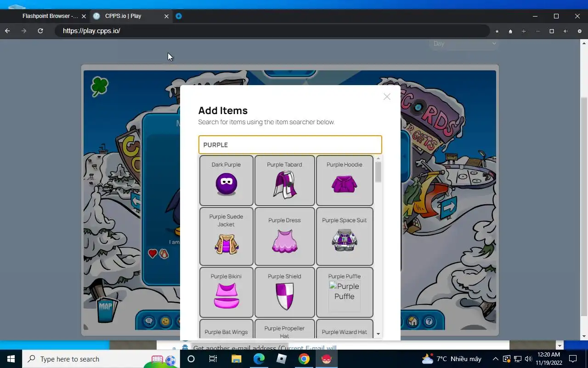The image size is (588, 368).
Task: Open Task View on the taskbar
Action: pos(213,359)
